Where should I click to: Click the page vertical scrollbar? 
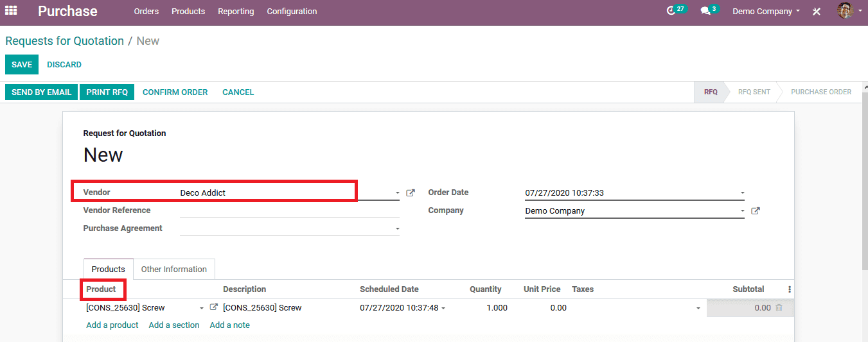(864, 180)
